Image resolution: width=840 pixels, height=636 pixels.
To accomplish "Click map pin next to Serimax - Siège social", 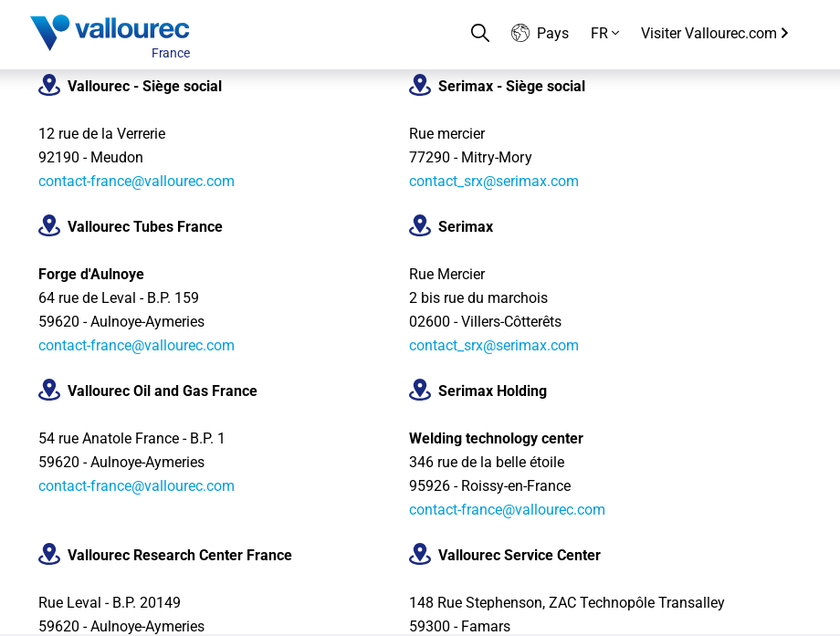I will (420, 86).
